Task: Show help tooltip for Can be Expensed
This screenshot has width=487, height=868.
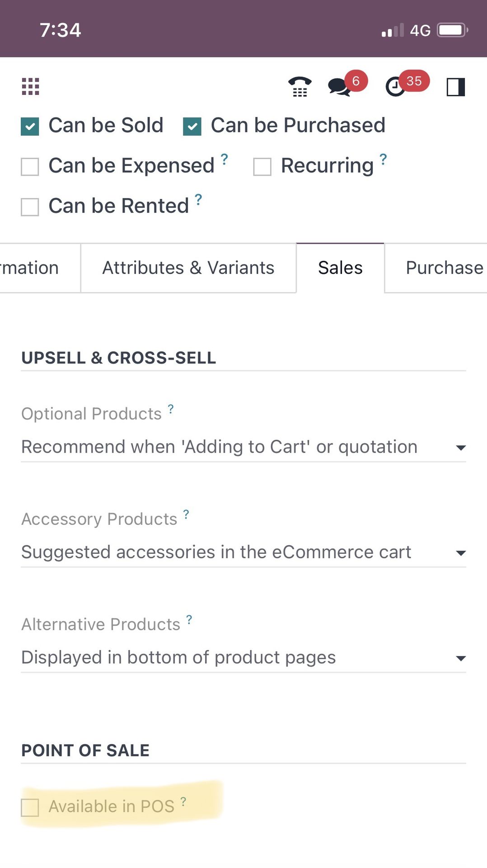Action: pyautogui.click(x=225, y=159)
